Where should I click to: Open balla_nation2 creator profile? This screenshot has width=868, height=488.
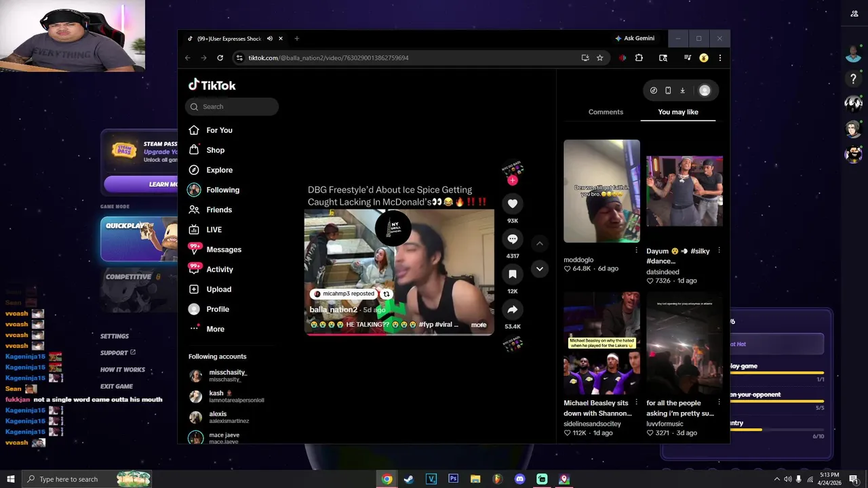pos(333,310)
